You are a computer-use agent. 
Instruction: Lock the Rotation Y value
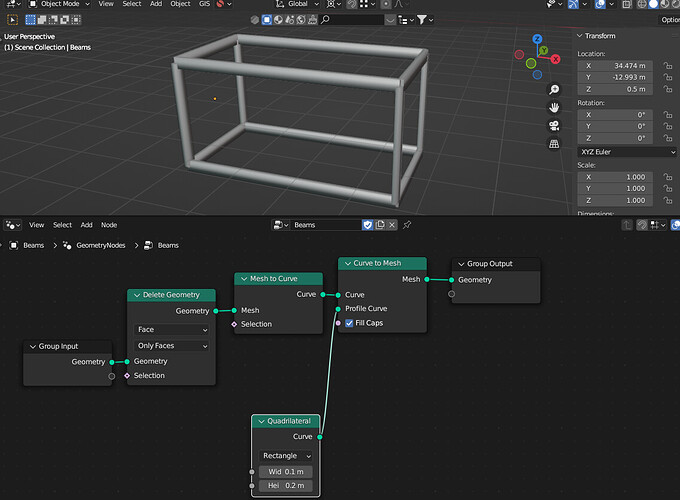668,127
